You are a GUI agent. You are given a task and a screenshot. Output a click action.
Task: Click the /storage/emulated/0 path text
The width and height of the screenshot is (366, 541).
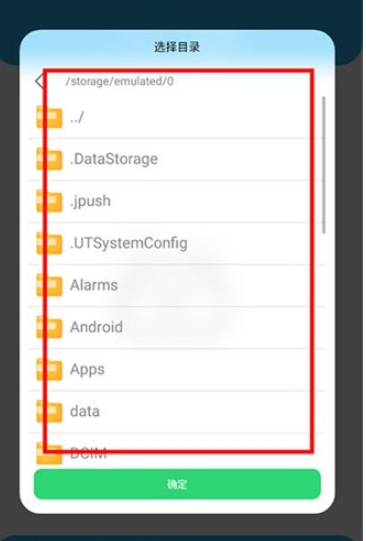(119, 82)
